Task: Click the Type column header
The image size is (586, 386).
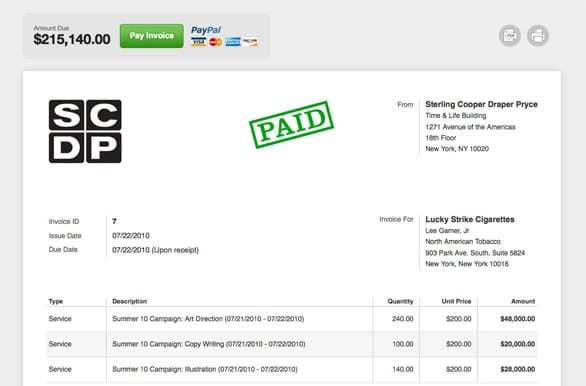Action: [56, 301]
